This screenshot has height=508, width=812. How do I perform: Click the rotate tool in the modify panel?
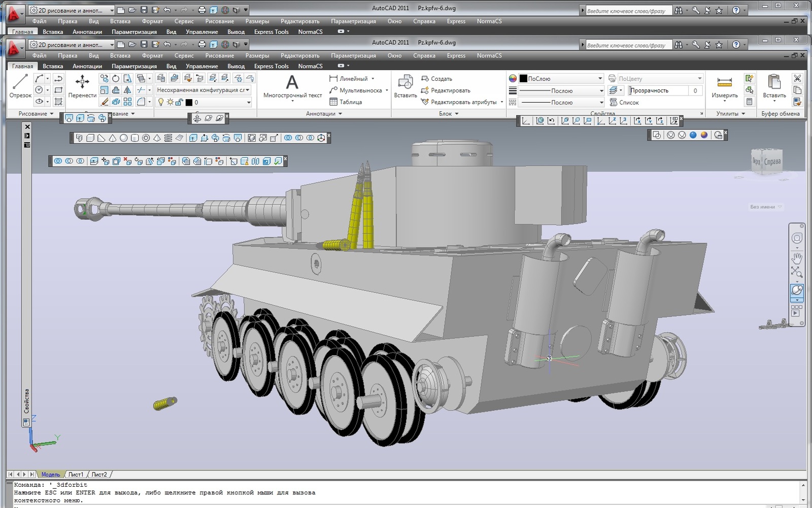click(x=116, y=78)
